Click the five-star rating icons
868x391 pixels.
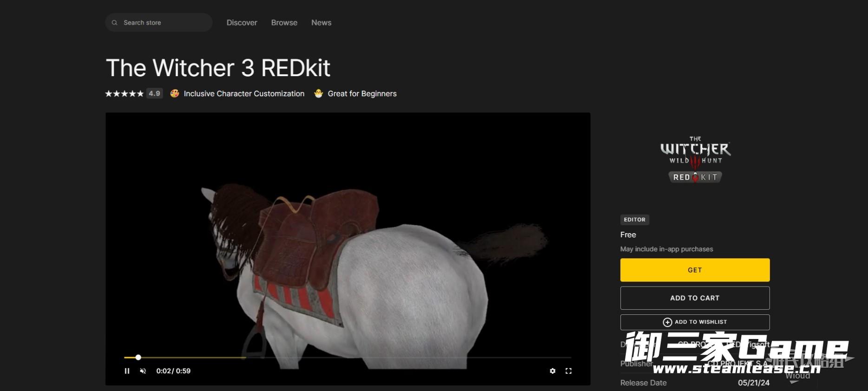124,94
